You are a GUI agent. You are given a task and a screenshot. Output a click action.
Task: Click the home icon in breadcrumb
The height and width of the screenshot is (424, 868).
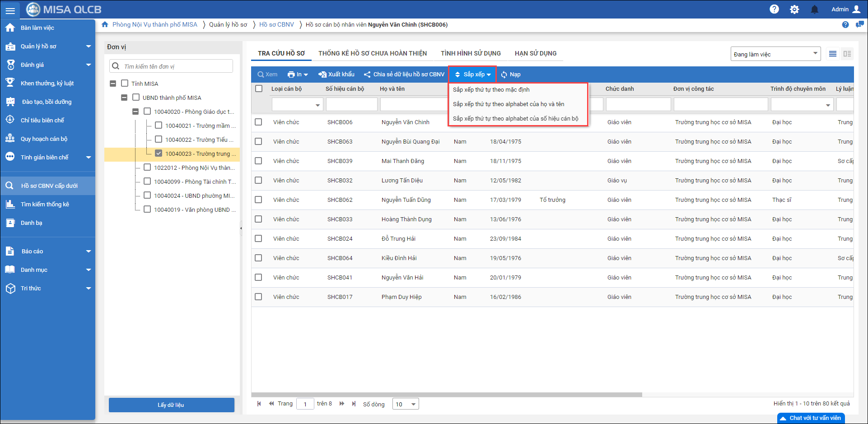pyautogui.click(x=105, y=25)
